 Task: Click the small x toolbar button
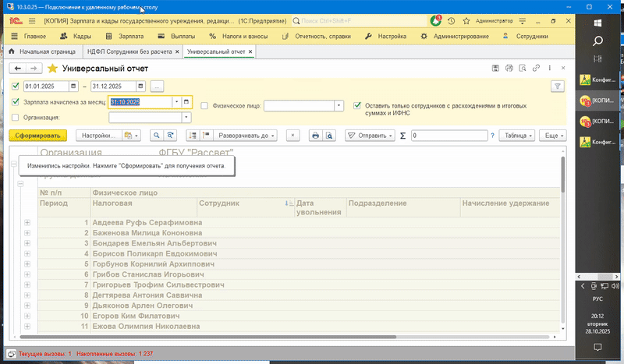[293, 136]
